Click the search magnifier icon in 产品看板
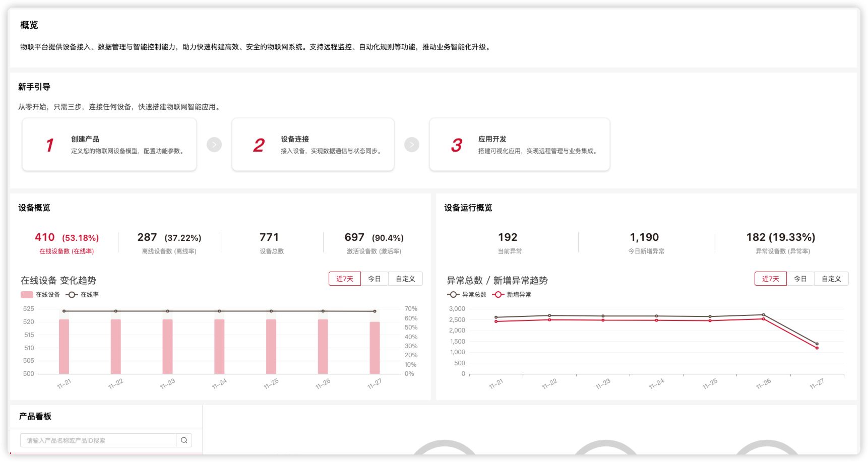 click(x=184, y=440)
